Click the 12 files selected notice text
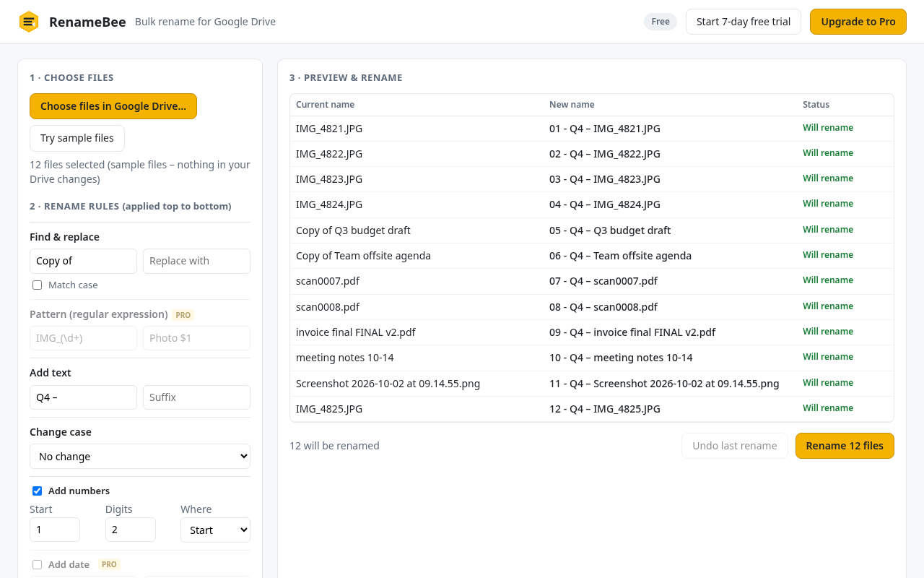The width and height of the screenshot is (924, 578). pos(140,172)
